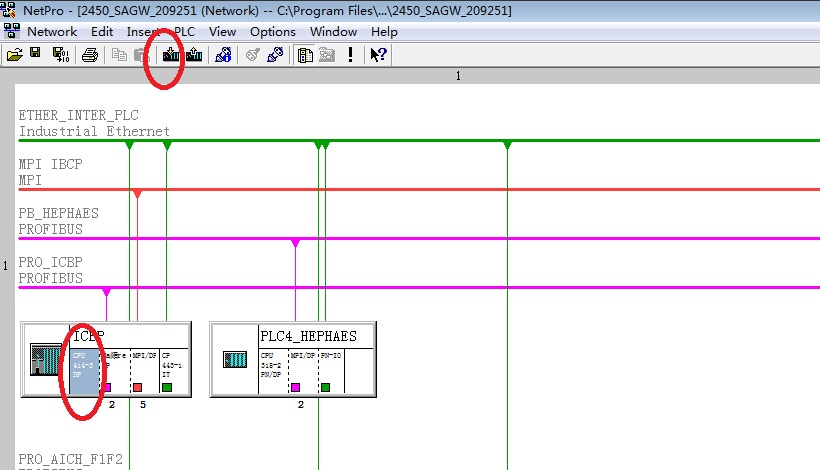This screenshot has width=820, height=470.
Task: Click the Paste toolbar icon
Action: coord(140,54)
